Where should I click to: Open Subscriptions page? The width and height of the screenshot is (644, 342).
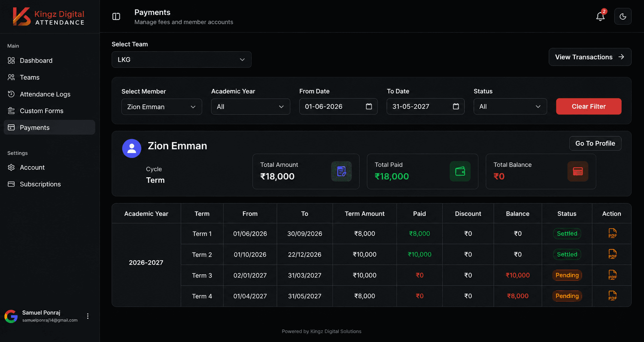point(49,184)
